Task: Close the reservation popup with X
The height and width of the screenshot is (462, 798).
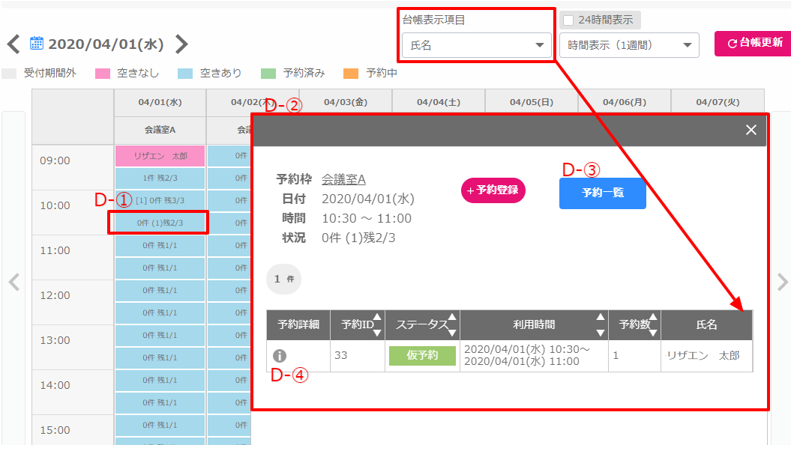Action: [x=751, y=130]
